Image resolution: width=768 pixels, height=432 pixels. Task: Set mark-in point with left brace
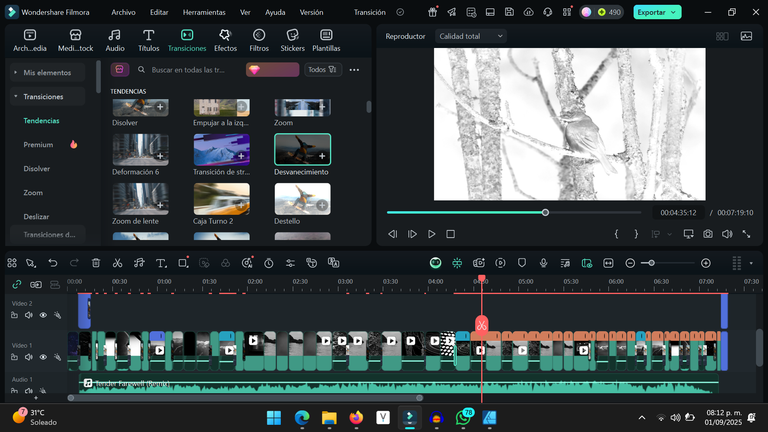point(617,234)
